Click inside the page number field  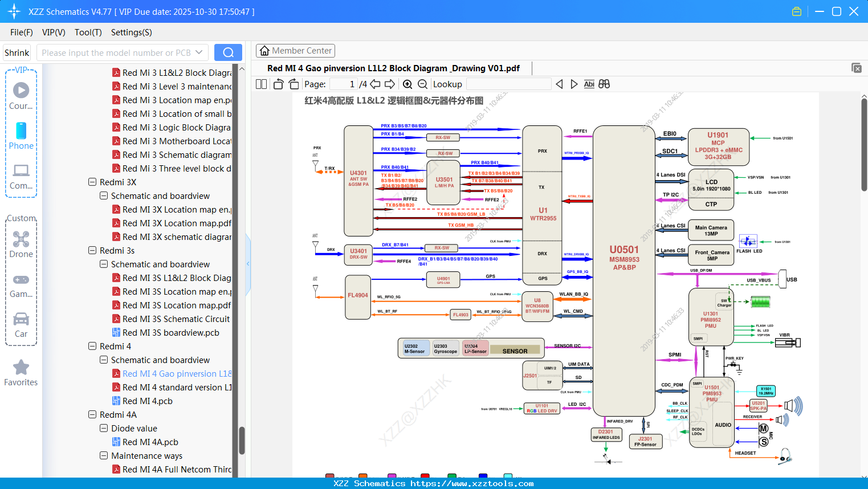coord(343,84)
